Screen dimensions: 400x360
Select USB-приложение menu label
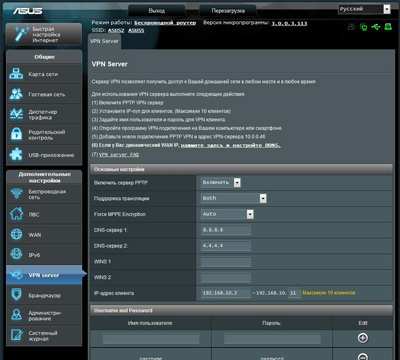pos(51,155)
